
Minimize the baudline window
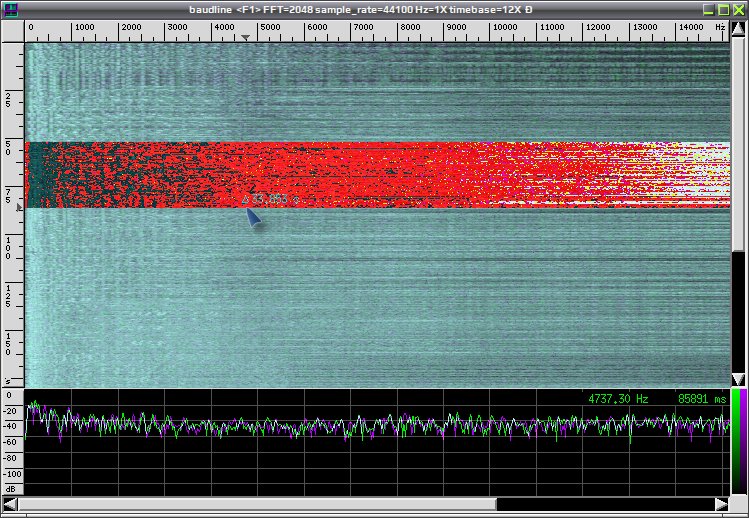[x=709, y=10]
